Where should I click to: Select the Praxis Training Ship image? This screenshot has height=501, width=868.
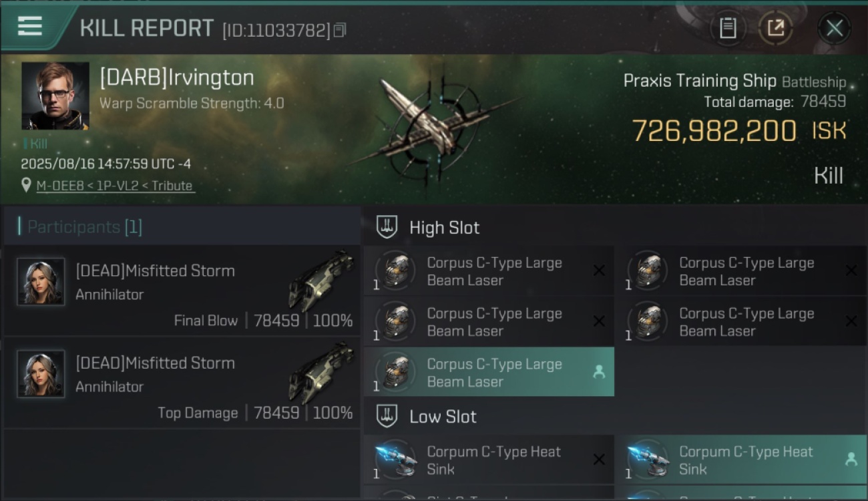tap(433, 127)
